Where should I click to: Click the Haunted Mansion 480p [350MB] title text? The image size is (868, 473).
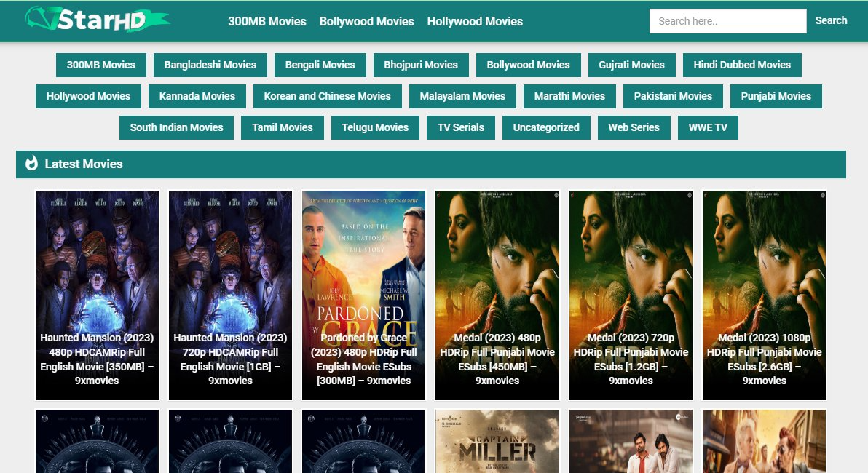[97, 359]
